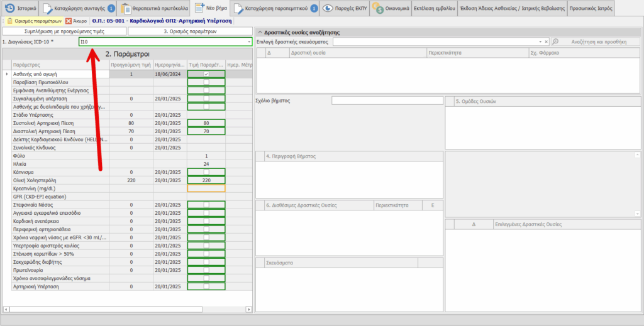Click the magnifier search icon beside the substance field
The width and height of the screenshot is (644, 326).
[x=555, y=41]
